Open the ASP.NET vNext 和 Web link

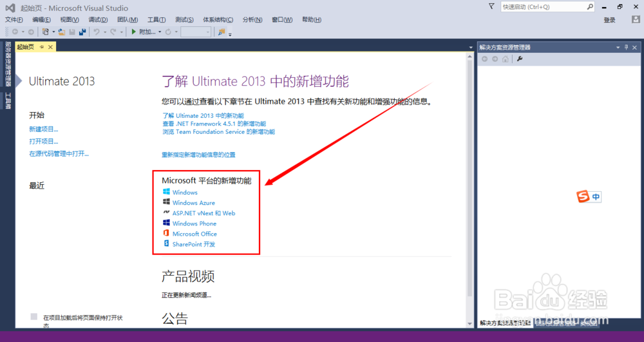click(204, 213)
